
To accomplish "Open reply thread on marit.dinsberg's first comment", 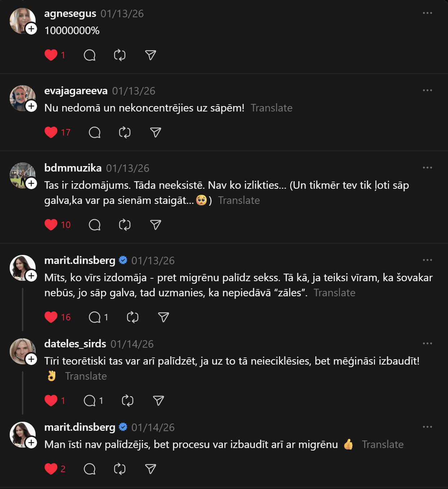I will point(95,317).
